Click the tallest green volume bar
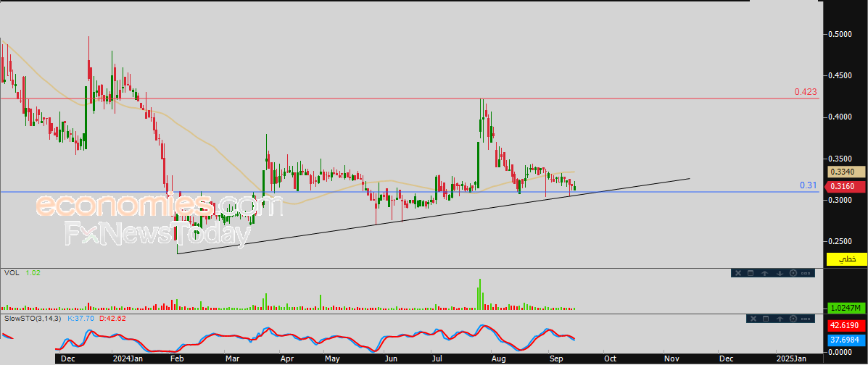 (480, 293)
